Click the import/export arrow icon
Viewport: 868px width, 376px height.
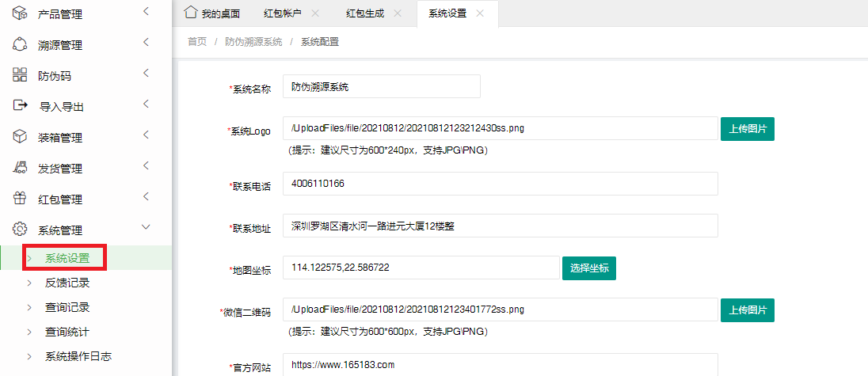click(x=20, y=106)
